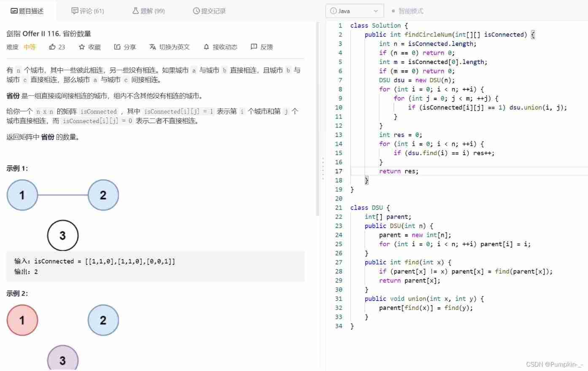588x371 pixels.
Task: View the 提交记录 tab
Action: pos(209,11)
